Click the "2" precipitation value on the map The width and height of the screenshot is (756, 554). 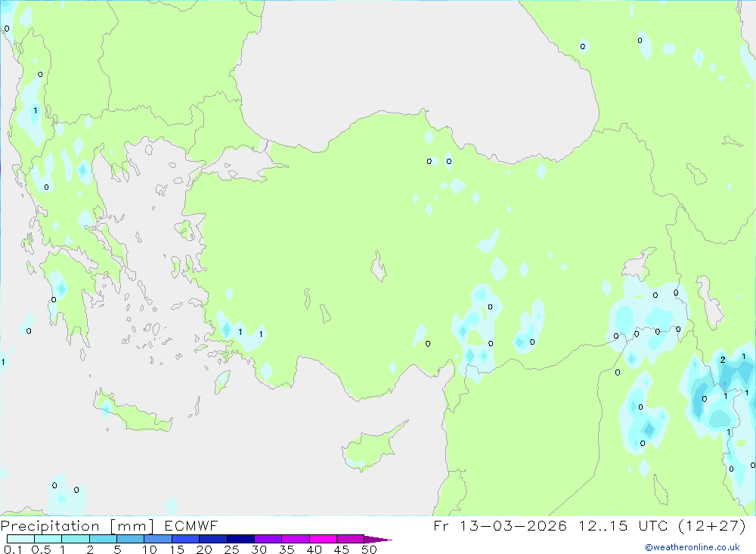click(x=722, y=360)
